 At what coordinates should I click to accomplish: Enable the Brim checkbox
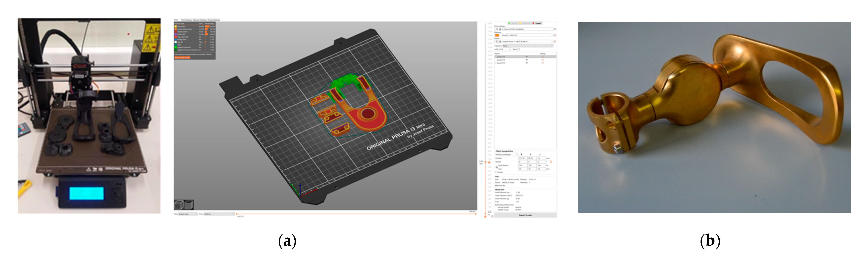pyautogui.click(x=519, y=49)
